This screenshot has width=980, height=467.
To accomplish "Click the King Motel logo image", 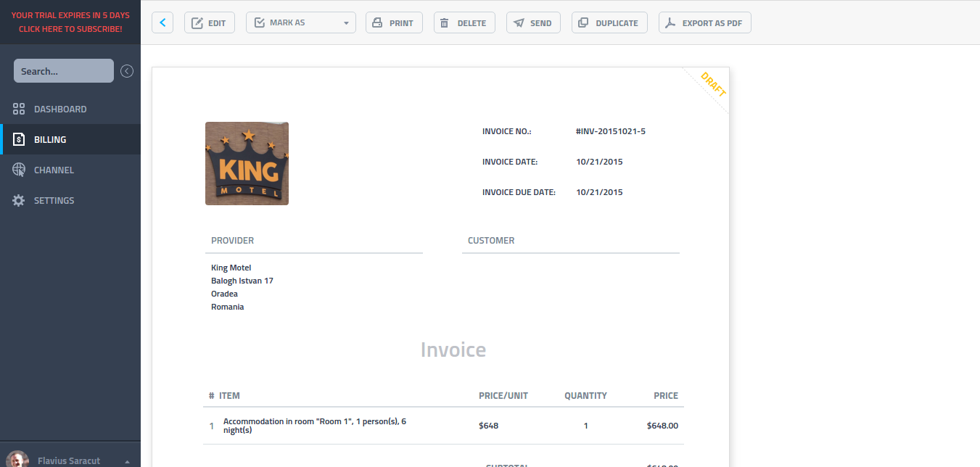I will coord(247,163).
